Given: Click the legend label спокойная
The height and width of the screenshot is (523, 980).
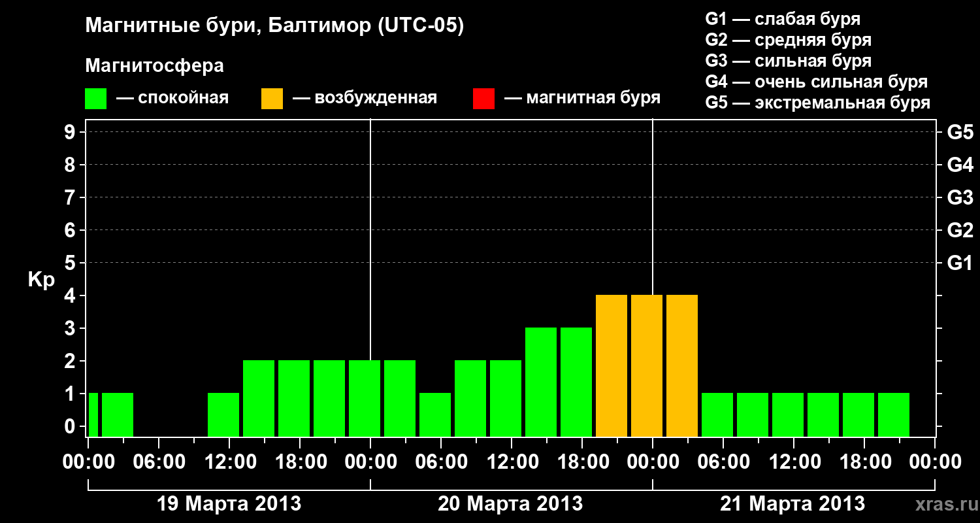Looking at the screenshot, I should click(x=184, y=99).
